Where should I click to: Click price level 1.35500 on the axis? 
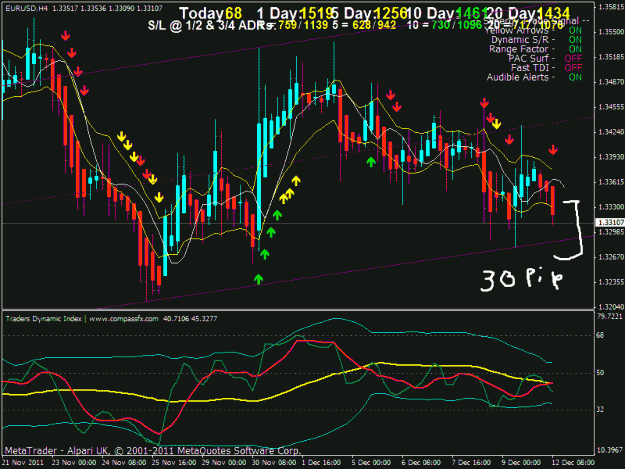pyautogui.click(x=611, y=32)
